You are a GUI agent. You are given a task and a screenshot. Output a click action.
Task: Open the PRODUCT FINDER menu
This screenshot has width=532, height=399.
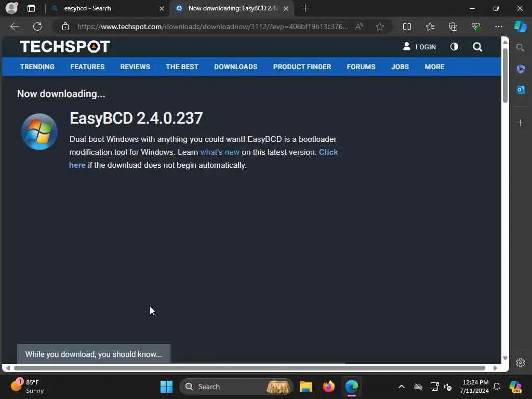point(302,67)
